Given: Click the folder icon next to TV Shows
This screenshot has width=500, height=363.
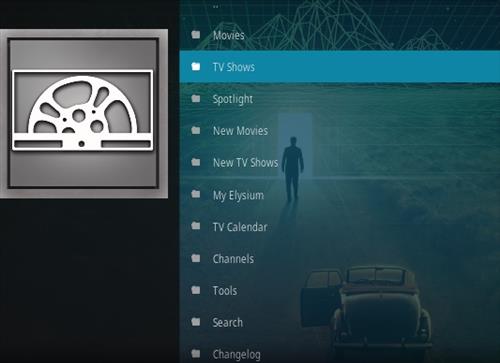Looking at the screenshot, I should click(x=196, y=66).
